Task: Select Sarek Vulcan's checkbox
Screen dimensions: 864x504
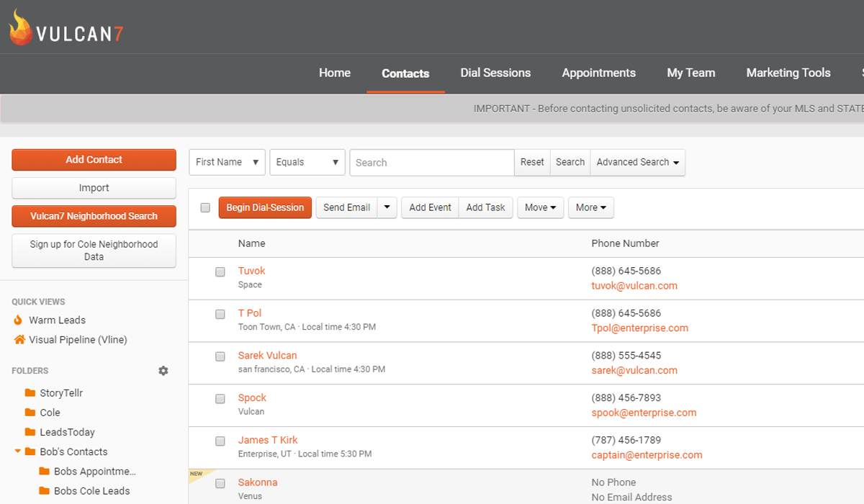Action: [220, 356]
